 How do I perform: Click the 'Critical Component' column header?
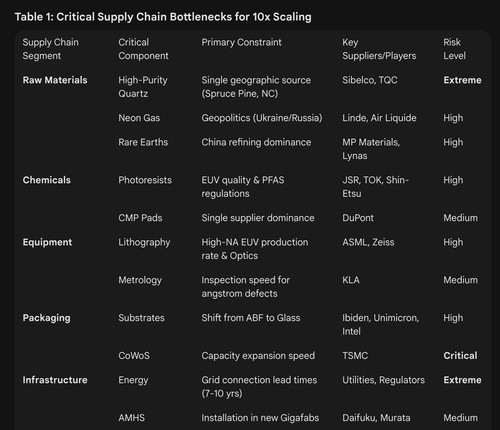click(x=143, y=49)
